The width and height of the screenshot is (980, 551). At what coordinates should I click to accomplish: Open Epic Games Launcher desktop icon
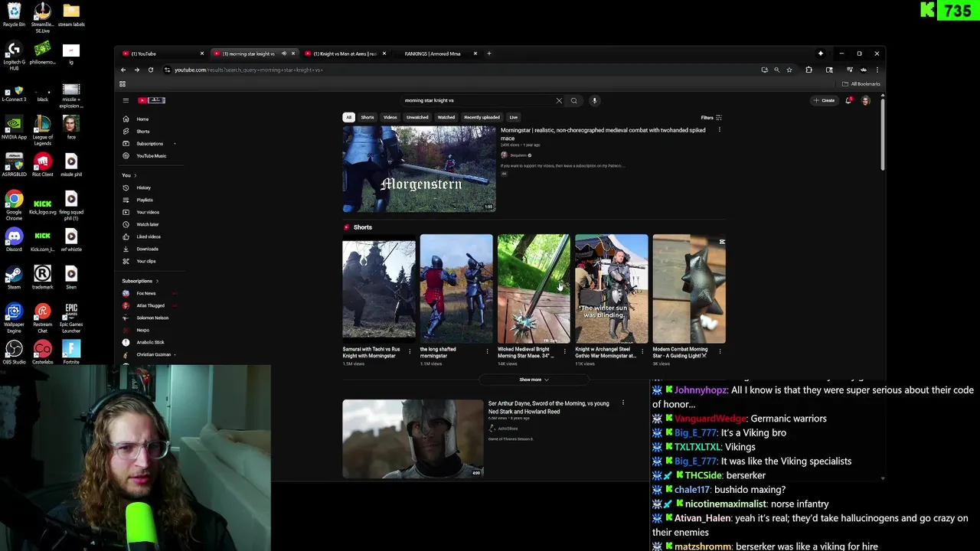pos(71,315)
